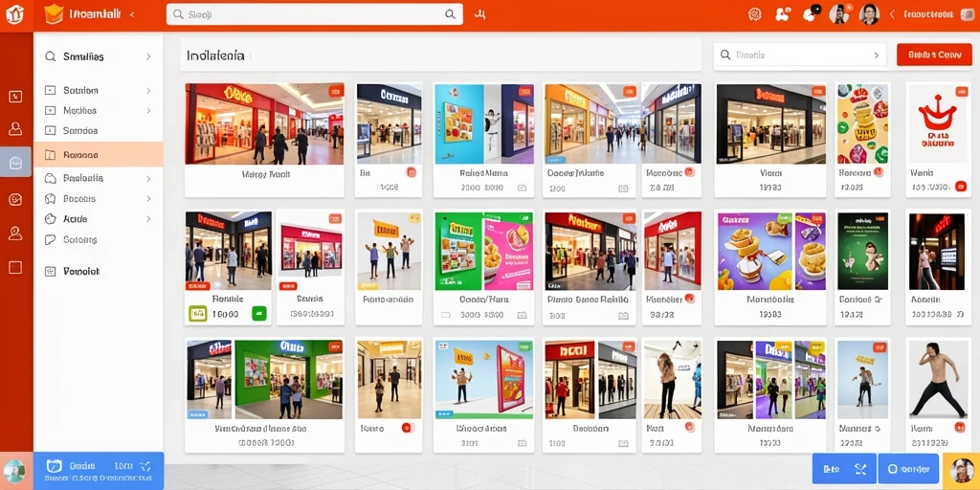Click the orange button beside secondary search box
This screenshot has width=980, height=490.
pyautogui.click(x=934, y=55)
